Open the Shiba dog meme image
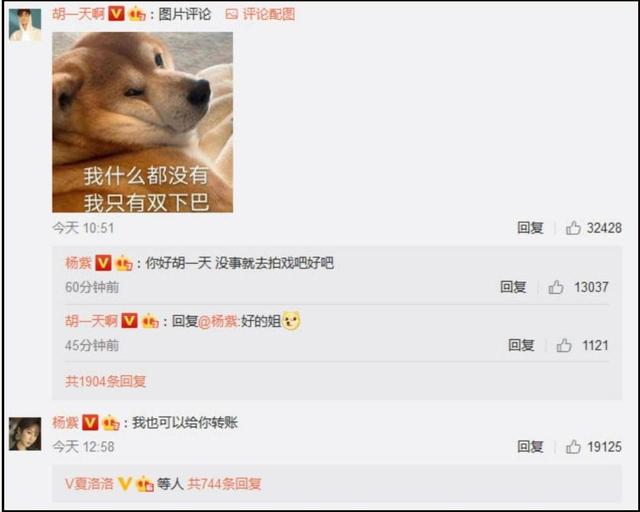The height and width of the screenshot is (512, 640). (142, 122)
